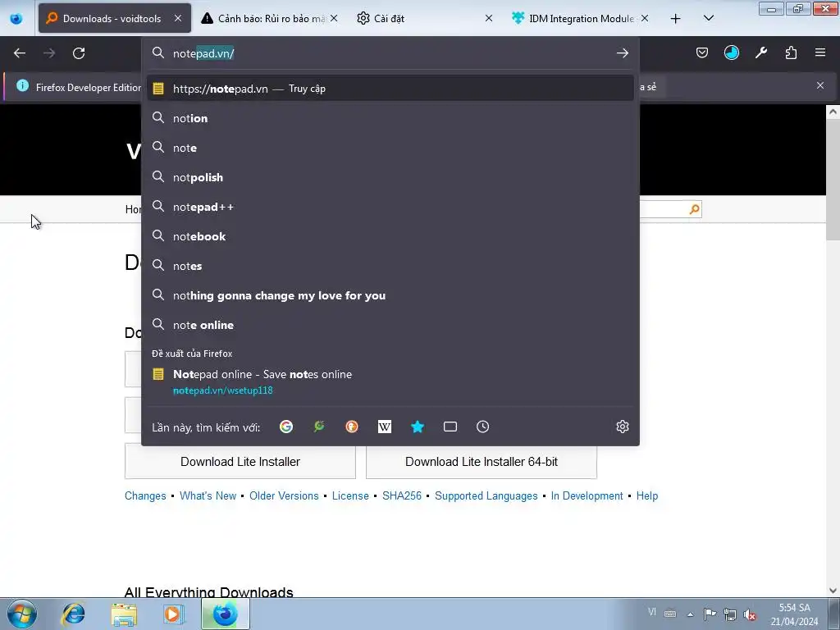Click the VI language indicator in tray
Viewport: 840px width, 630px height.
pyautogui.click(x=651, y=612)
